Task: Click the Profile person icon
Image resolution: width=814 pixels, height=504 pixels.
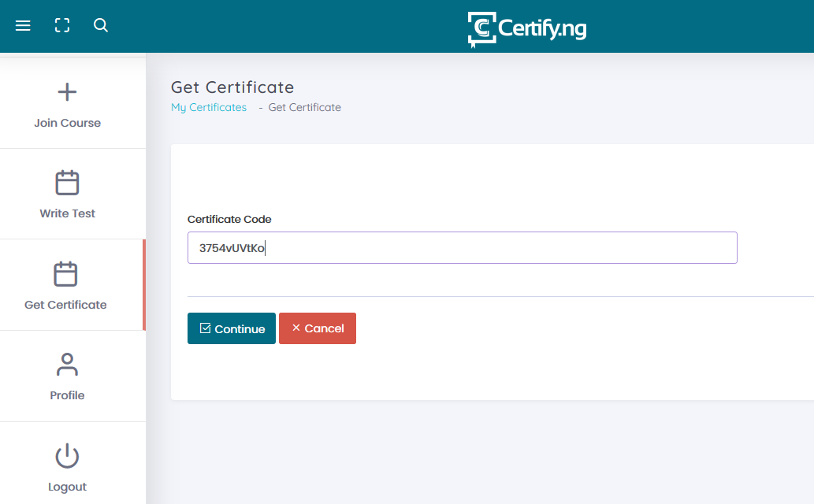Action: coord(68,365)
